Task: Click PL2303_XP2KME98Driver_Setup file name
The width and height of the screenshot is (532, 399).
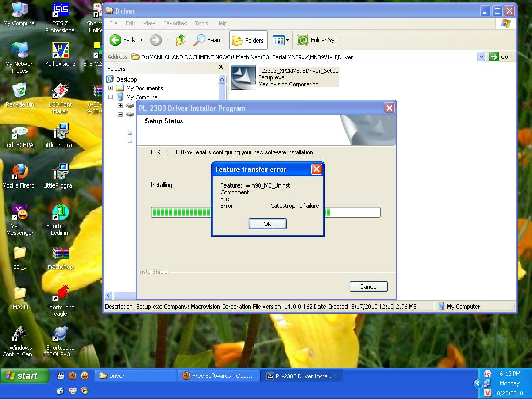Action: pos(298,71)
